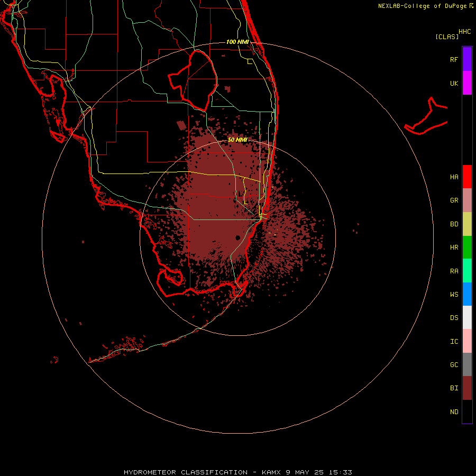
Task: Click the Bahamas island outline at right
Action: [426, 116]
